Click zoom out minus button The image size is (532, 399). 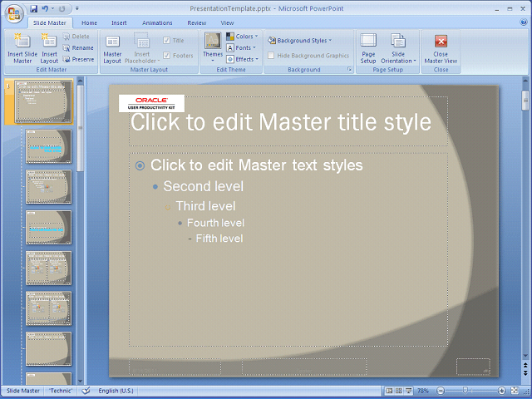(x=440, y=391)
